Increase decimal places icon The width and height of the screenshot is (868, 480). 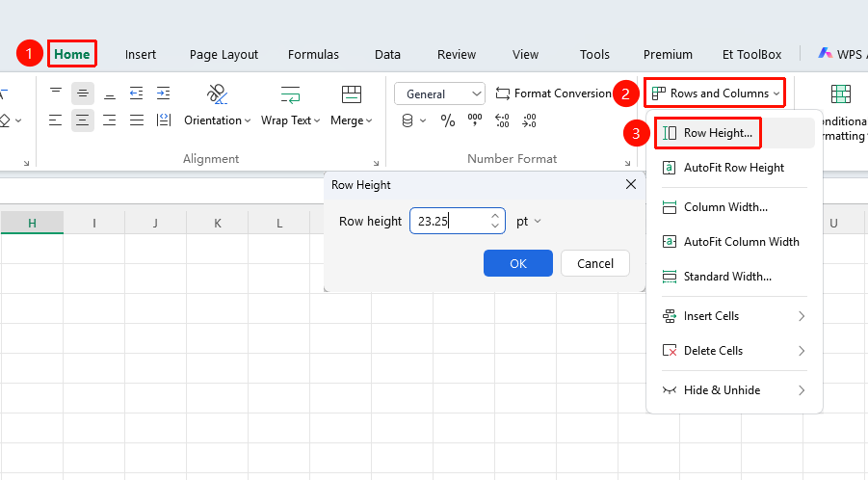click(502, 120)
